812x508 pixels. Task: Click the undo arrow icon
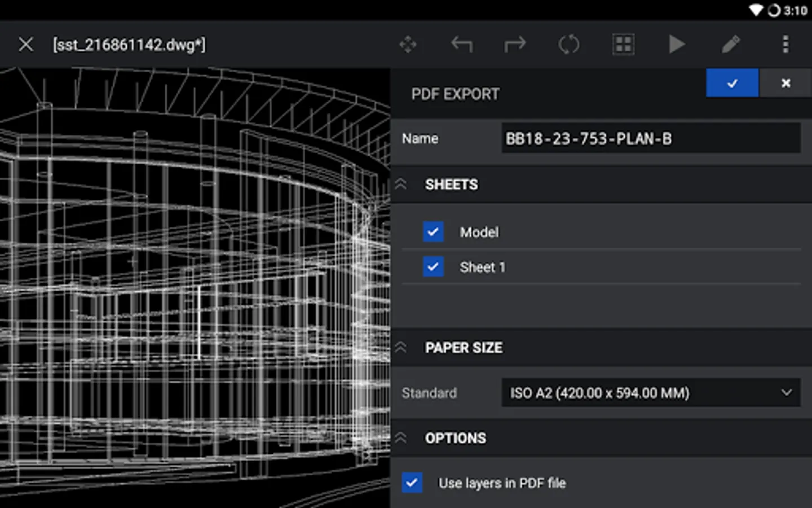point(461,45)
